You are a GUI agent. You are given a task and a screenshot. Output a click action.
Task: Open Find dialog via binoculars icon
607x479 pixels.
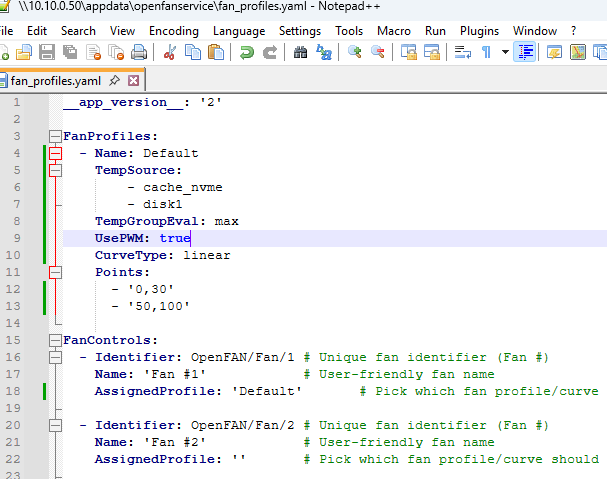click(x=300, y=52)
